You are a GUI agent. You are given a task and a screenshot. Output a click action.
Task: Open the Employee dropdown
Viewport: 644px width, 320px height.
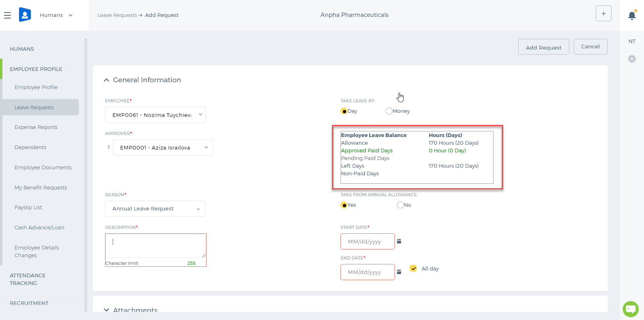[x=155, y=115]
